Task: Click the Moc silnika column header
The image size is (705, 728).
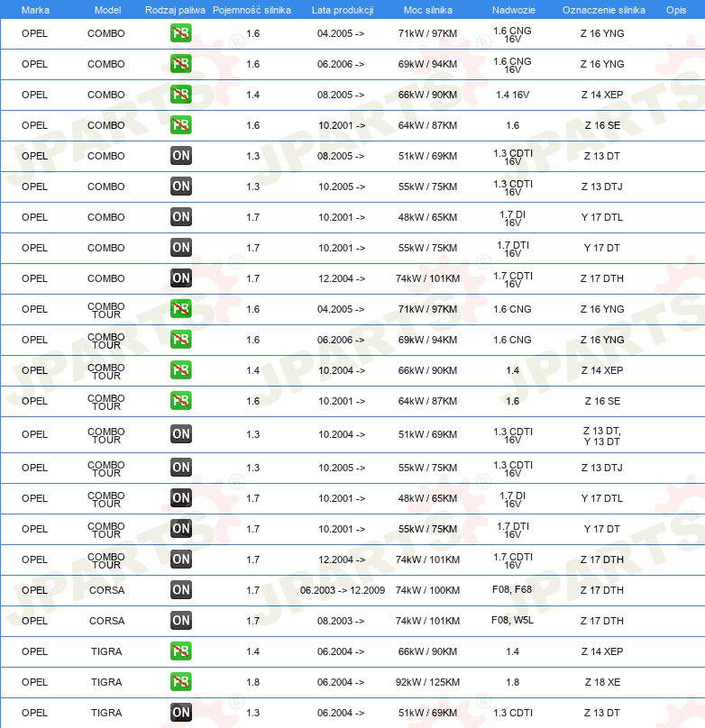Action: click(x=427, y=10)
